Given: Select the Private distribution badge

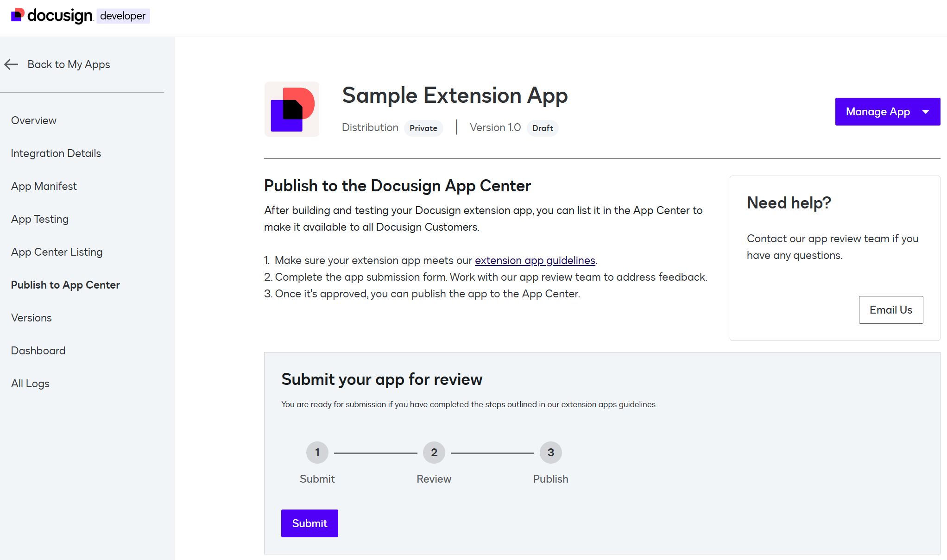Looking at the screenshot, I should [423, 128].
